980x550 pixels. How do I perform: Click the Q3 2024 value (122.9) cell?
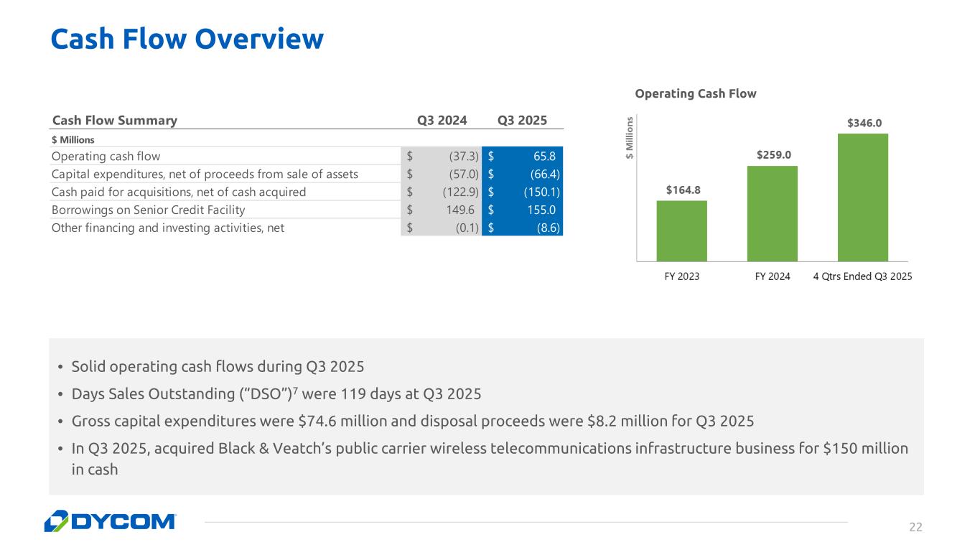point(441,192)
